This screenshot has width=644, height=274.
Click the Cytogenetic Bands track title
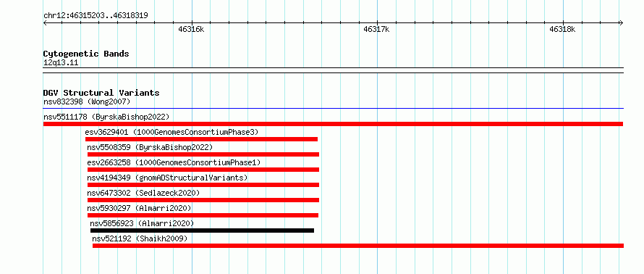point(86,54)
